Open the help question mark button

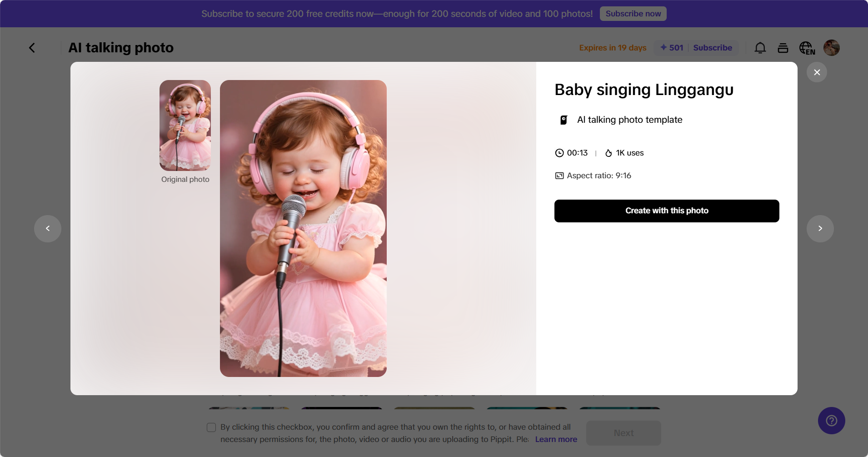point(831,421)
